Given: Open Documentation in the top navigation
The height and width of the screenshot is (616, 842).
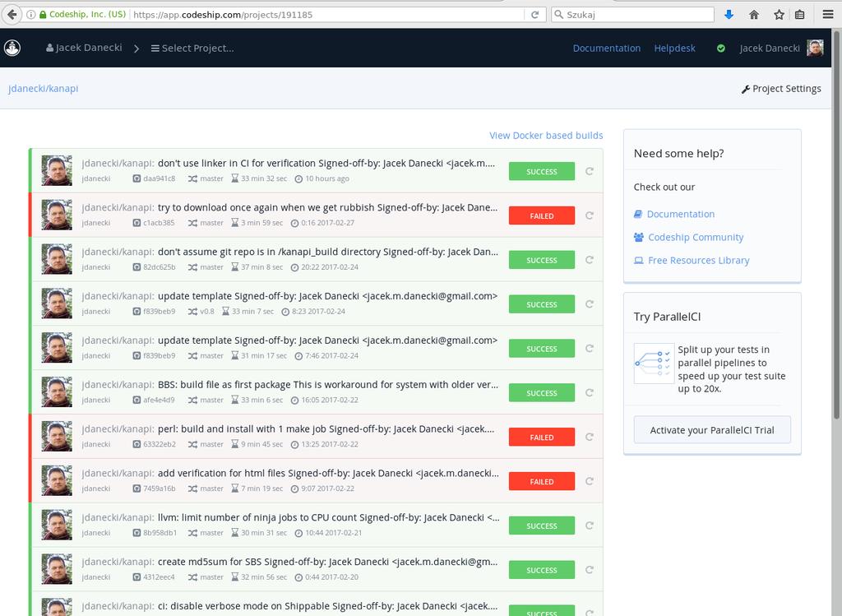Looking at the screenshot, I should [606, 49].
